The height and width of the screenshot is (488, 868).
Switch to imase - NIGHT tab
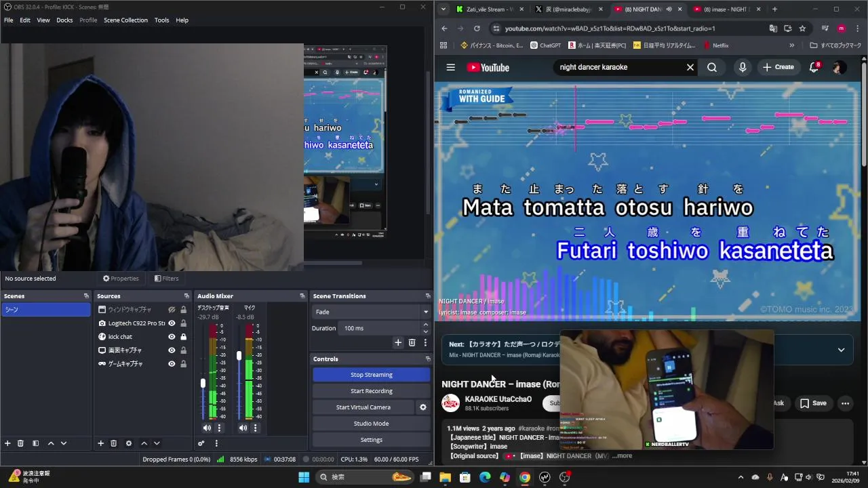726,9
